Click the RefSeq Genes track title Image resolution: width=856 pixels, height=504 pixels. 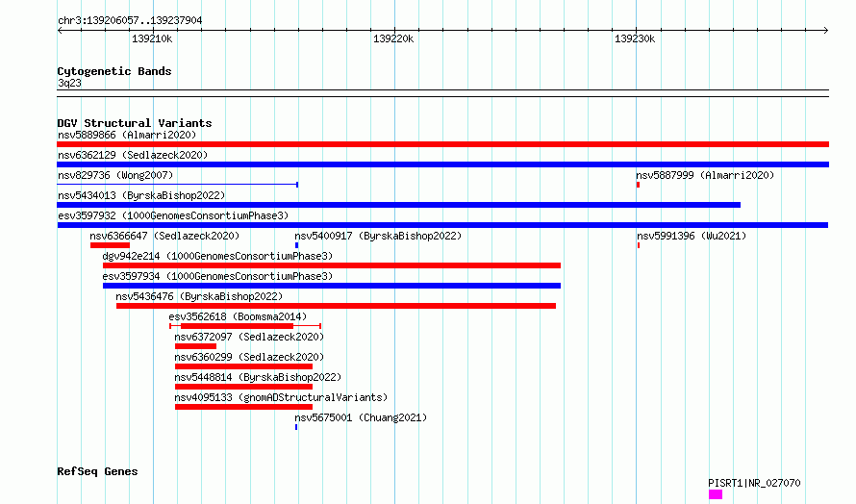[97, 472]
